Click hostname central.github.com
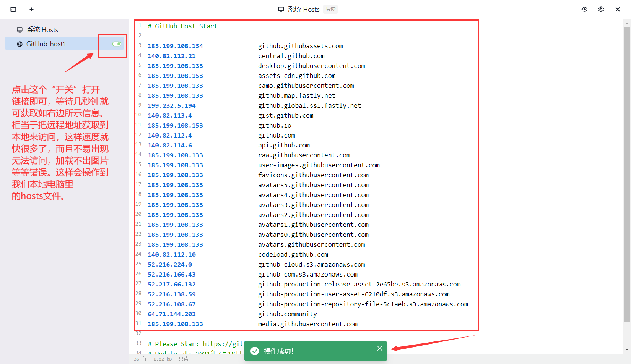Viewport: 631px width, 364px height. point(291,56)
